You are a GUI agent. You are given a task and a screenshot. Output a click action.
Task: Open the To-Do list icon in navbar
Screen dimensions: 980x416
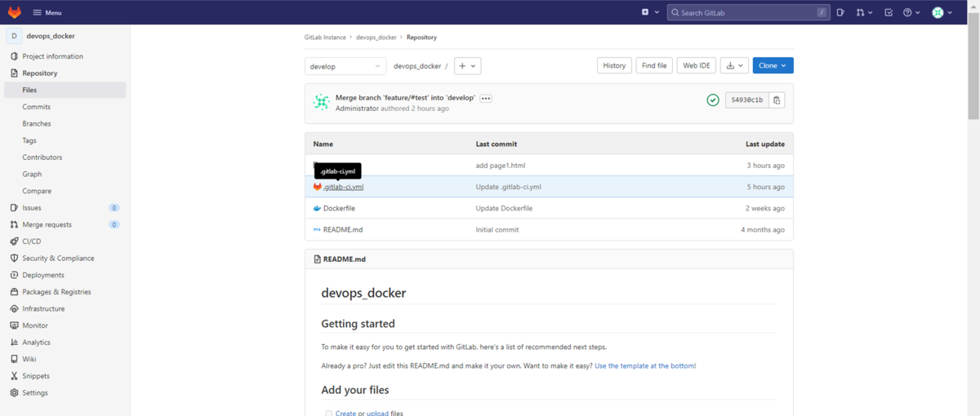coord(889,12)
